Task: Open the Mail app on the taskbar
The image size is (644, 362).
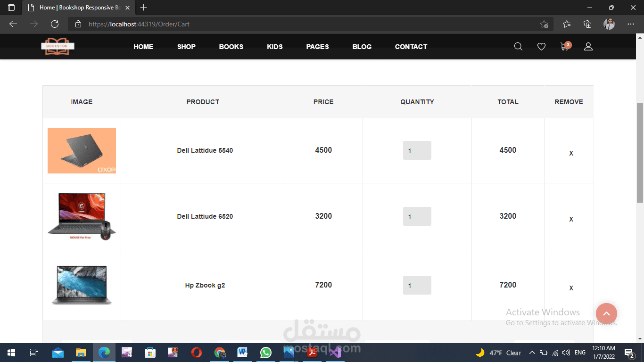Action: click(x=58, y=353)
